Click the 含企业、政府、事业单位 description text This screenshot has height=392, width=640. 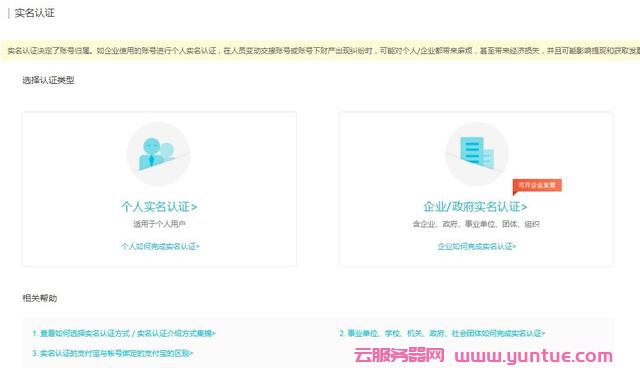pyautogui.click(x=476, y=224)
